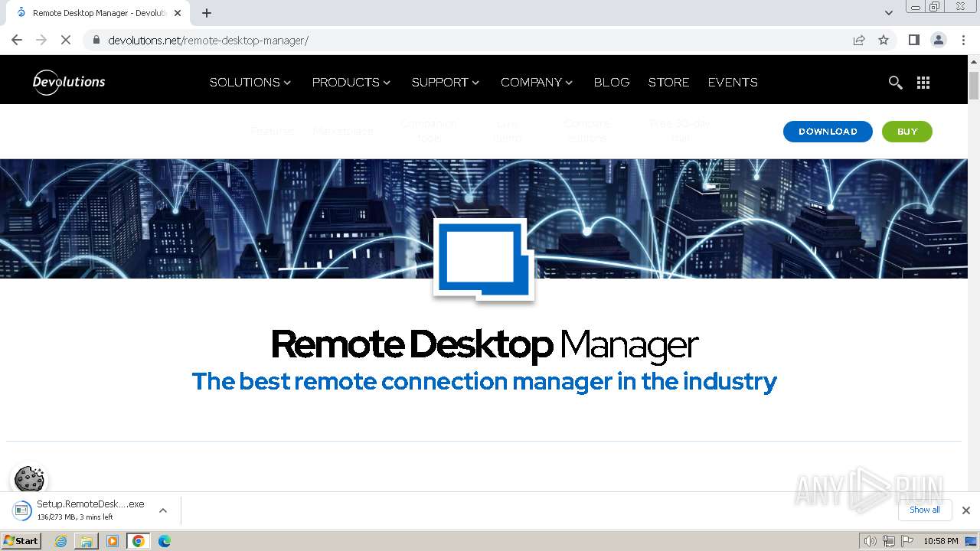
Task: Open the apps grid menu
Action: [x=923, y=83]
